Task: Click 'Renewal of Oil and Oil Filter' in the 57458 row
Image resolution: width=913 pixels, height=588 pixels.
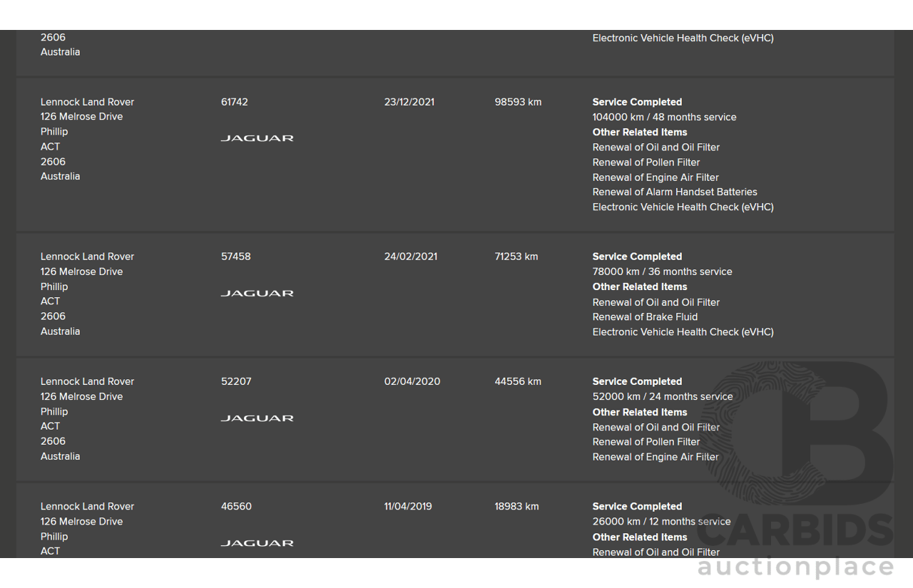Action: (656, 302)
